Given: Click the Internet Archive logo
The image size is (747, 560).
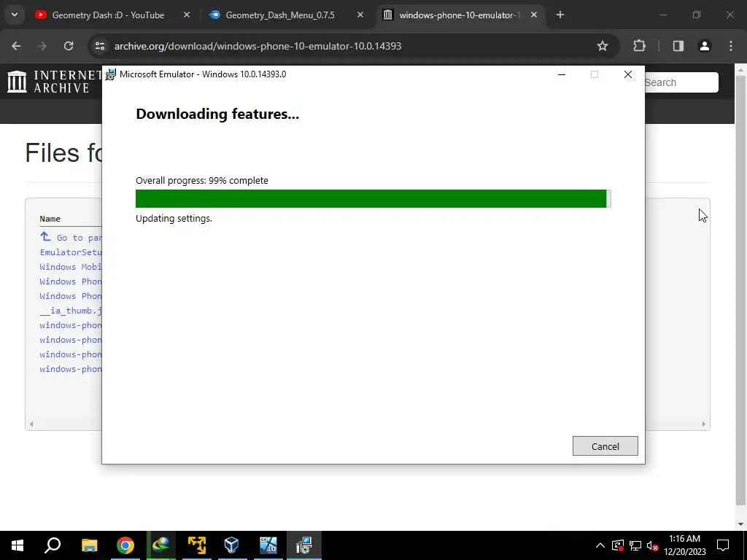Looking at the screenshot, I should (54, 82).
